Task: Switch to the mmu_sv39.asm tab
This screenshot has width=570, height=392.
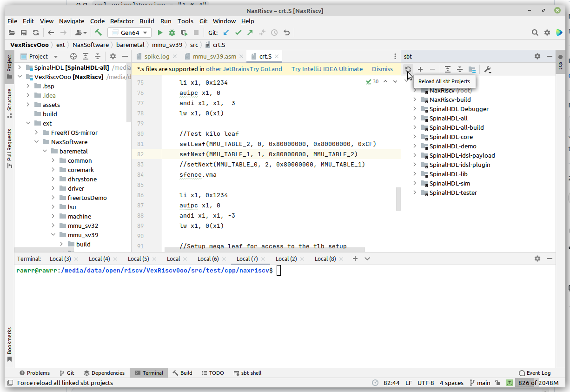Action: click(214, 56)
